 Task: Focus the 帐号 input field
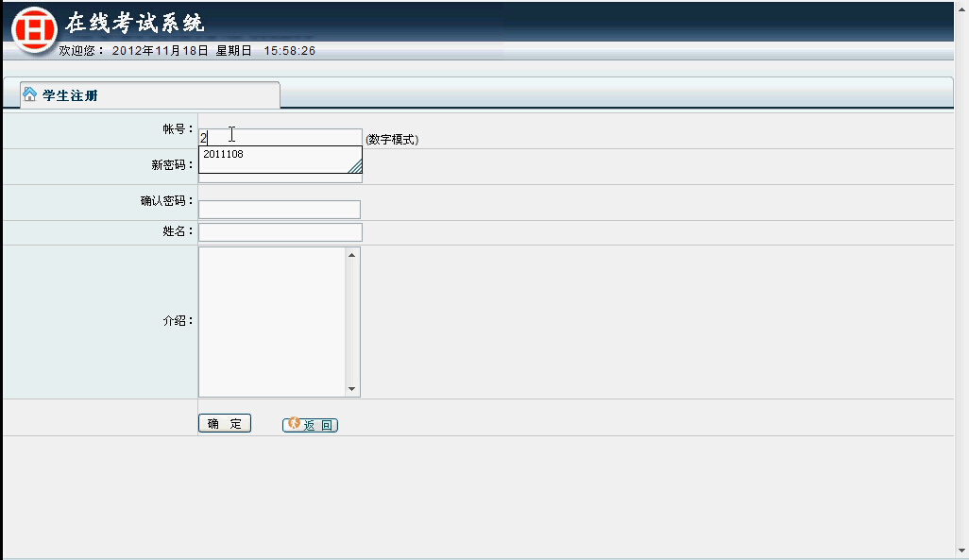point(280,137)
